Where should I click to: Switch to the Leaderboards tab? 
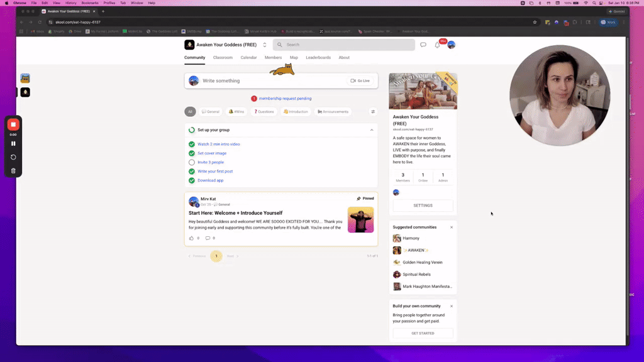click(318, 57)
